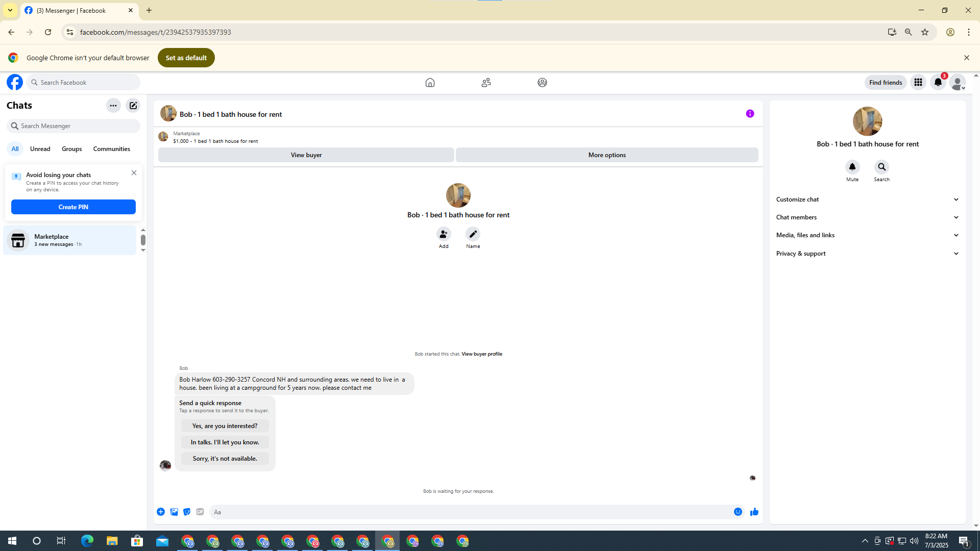Click the attach photo icon
This screenshot has height=551, width=980.
174,512
